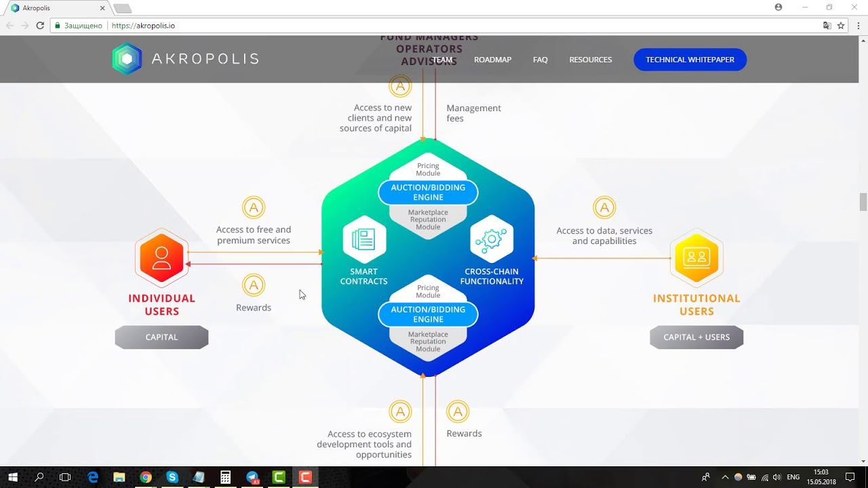Viewport: 868px width, 488px height.
Task: Click the 'INDIVIDUAL USERS' heading
Action: point(161,305)
